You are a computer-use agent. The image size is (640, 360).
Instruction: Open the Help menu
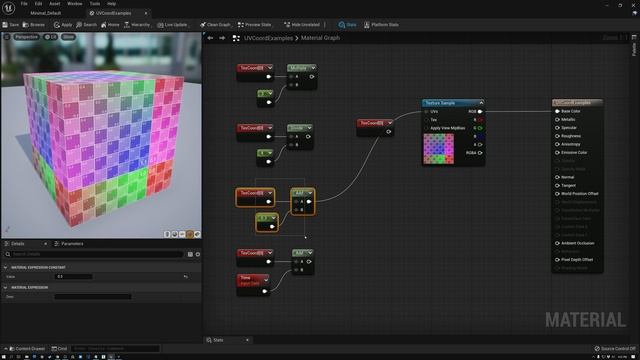point(111,4)
